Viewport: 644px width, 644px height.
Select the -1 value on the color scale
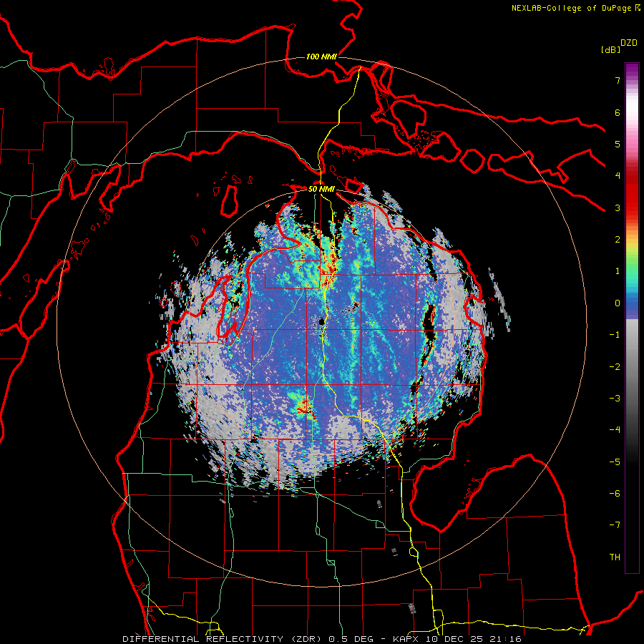click(x=615, y=335)
